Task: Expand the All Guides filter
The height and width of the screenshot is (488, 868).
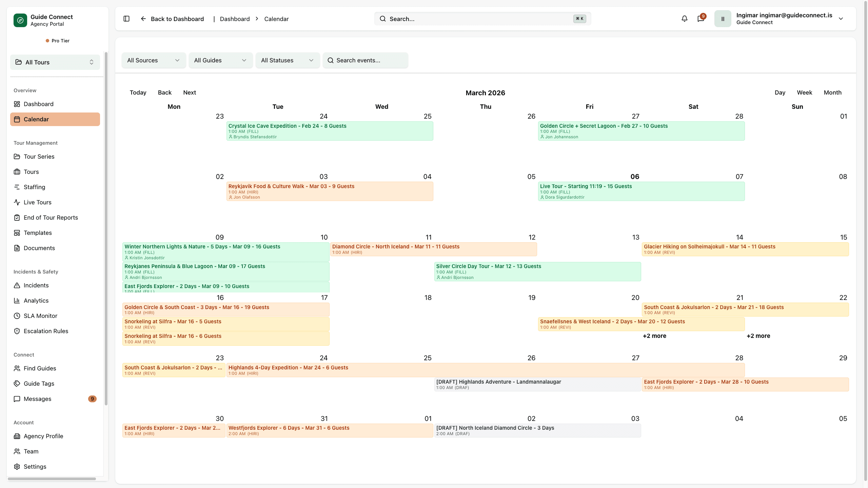Action: [x=220, y=60]
